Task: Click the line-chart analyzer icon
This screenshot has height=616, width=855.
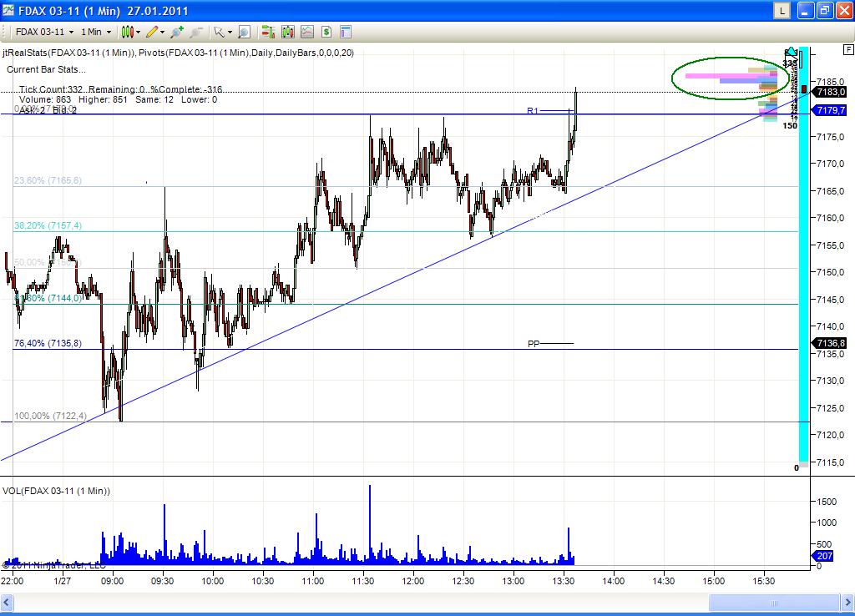Action: click(x=307, y=32)
